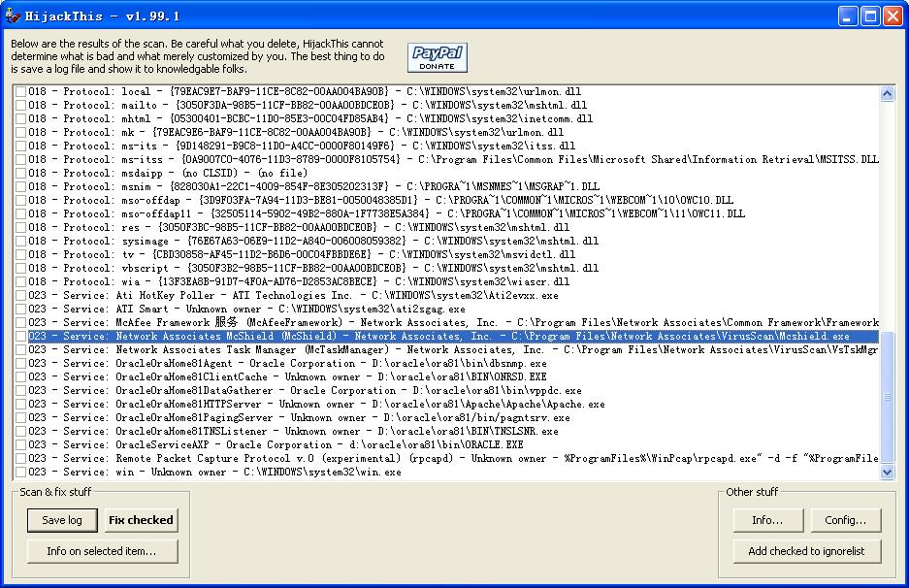Check the Protocol: mso-offdap entry
Viewport: 909px width, 588px height.
tap(21, 200)
